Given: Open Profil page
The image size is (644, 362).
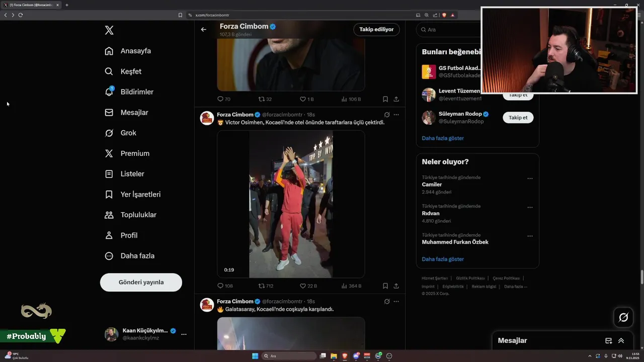Looking at the screenshot, I should [x=121, y=235].
